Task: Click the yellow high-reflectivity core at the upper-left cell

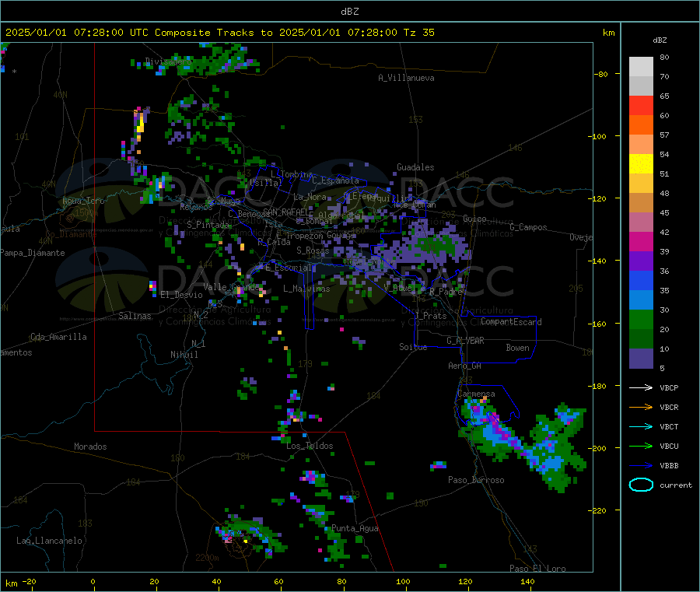Action: coord(140,123)
